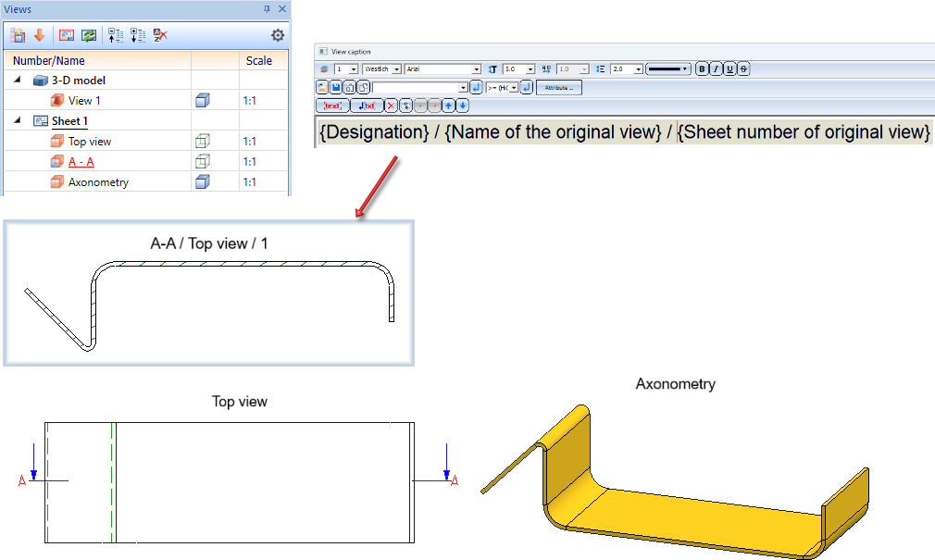Click the copy icon beside the lock
935x560 pixels.
point(363,88)
